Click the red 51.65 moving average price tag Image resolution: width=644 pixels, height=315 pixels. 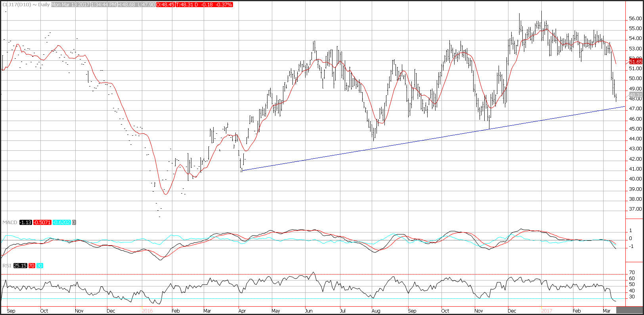tap(635, 61)
